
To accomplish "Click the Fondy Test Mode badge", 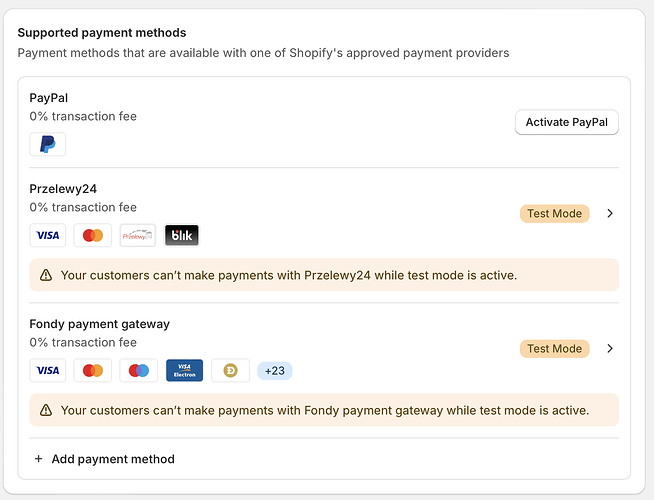I will 554,348.
